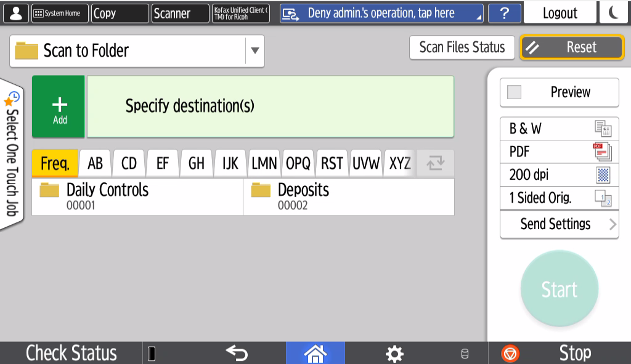This screenshot has width=631, height=364.
Task: Change the 1 Sided Orig. setting
Action: click(x=559, y=198)
